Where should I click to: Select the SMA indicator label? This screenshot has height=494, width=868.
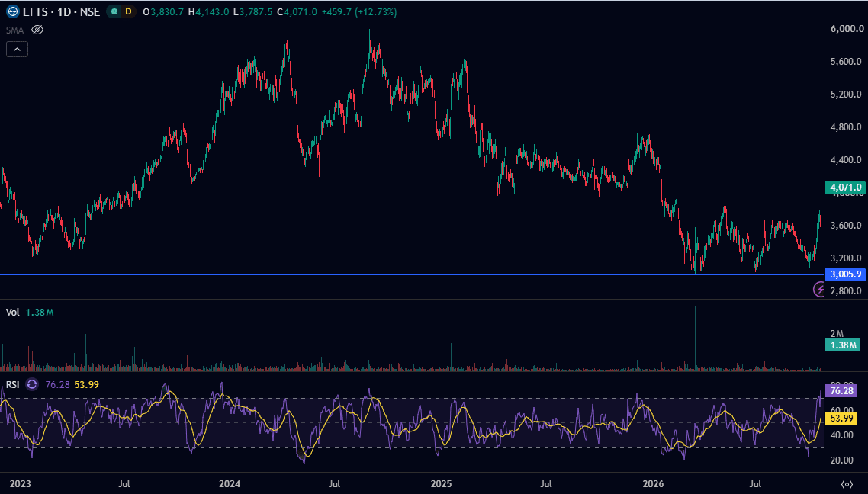(x=14, y=30)
